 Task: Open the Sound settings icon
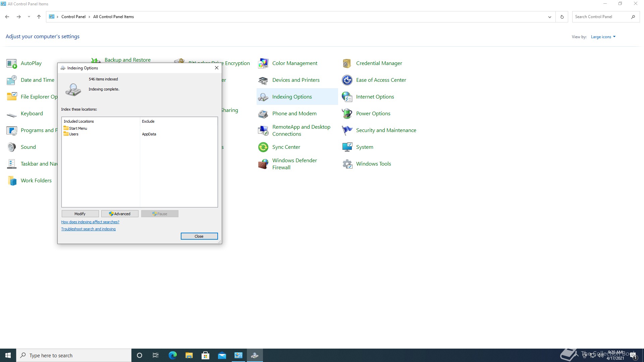[12, 147]
